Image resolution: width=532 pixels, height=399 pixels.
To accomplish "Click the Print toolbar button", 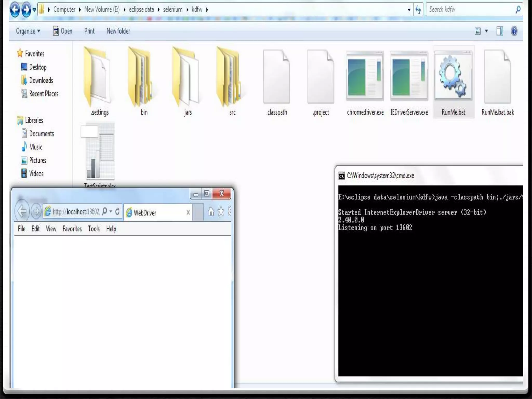I will 89,31.
